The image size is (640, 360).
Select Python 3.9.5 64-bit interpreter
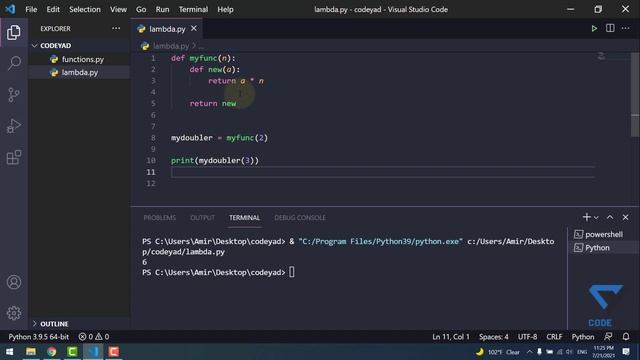click(x=39, y=337)
